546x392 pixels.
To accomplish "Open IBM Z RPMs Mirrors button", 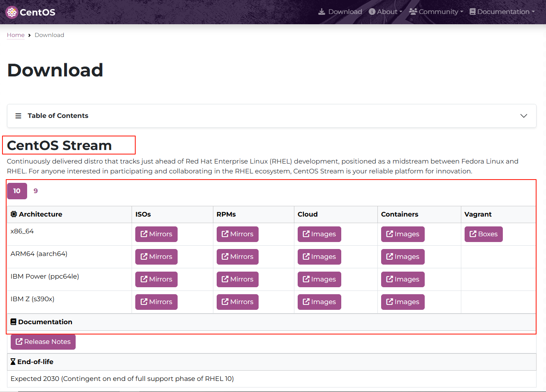I will pyautogui.click(x=238, y=302).
